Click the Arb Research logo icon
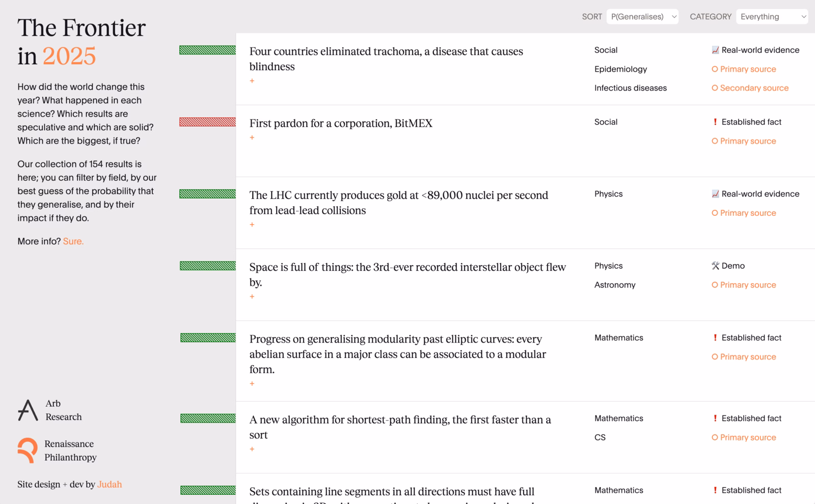This screenshot has height=504, width=815. [x=28, y=410]
